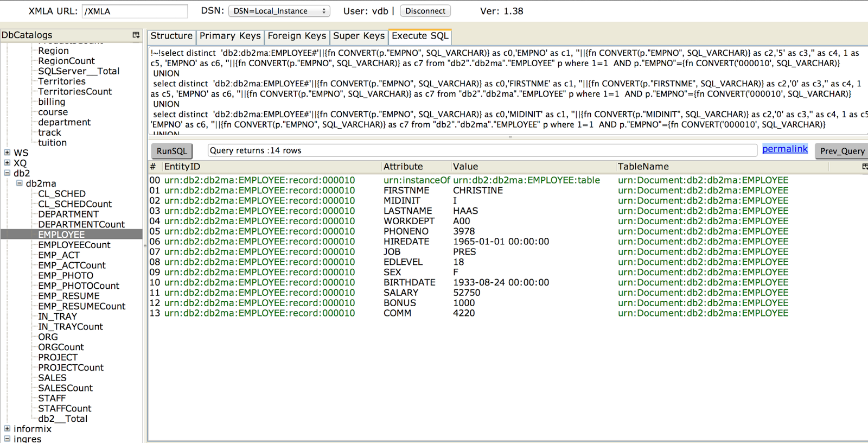Open the DSN Local_Instance dropdown

coord(279,11)
